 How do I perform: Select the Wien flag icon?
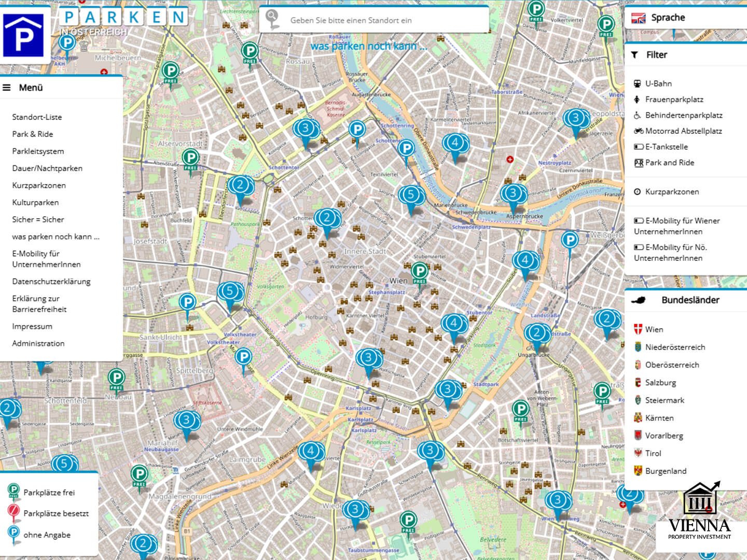(x=638, y=329)
